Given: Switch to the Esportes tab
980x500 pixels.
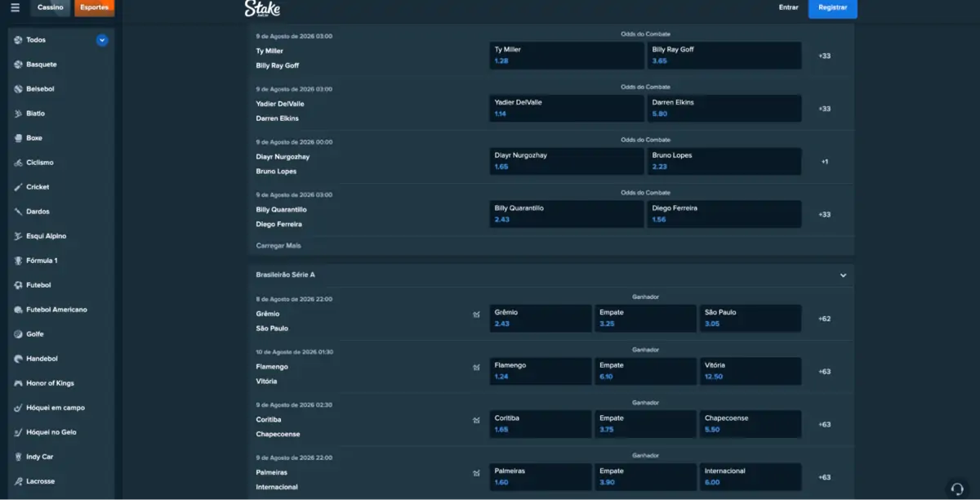Looking at the screenshot, I should click(95, 7).
